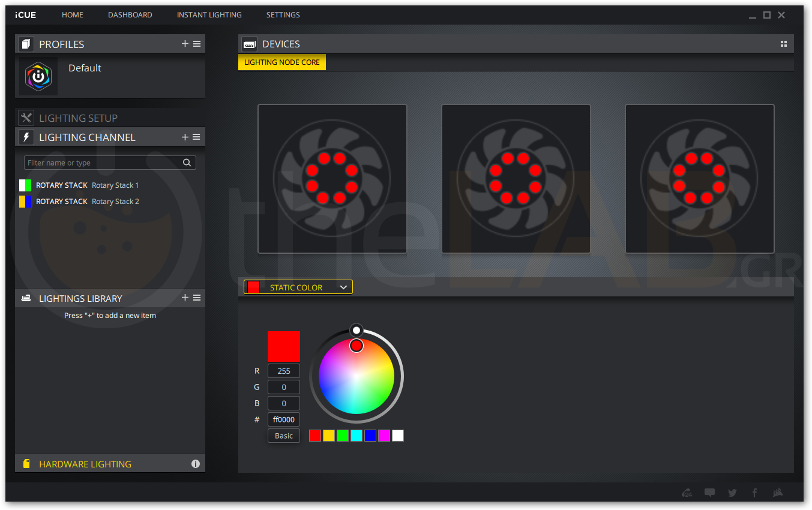812x510 pixels.
Task: Pick the red preset swatch
Action: pyautogui.click(x=315, y=436)
